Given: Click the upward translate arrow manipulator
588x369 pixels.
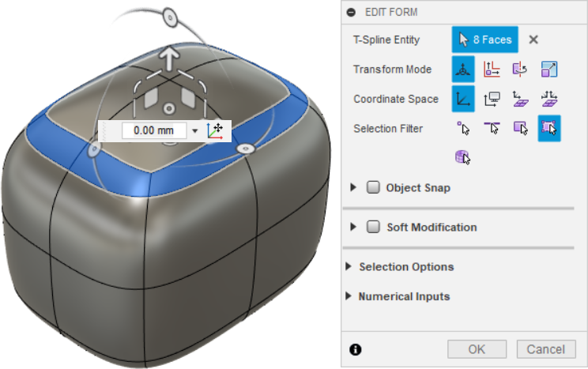Looking at the screenshot, I should coord(169,58).
